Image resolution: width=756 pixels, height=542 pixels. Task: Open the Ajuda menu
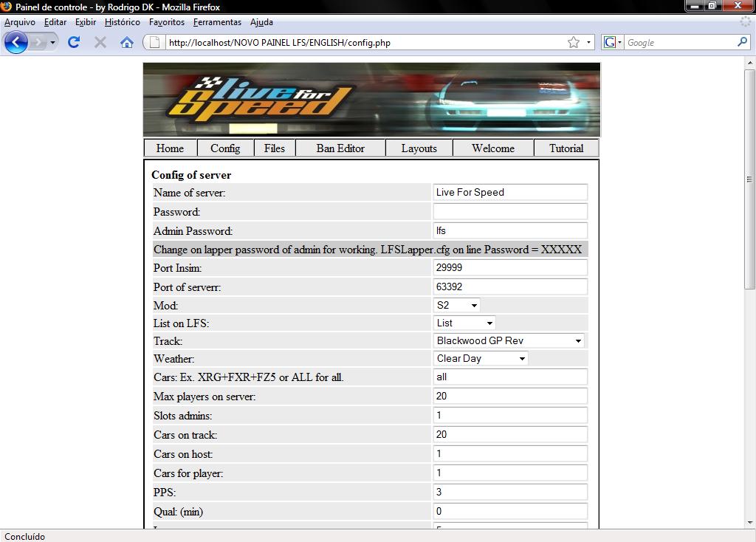[261, 22]
